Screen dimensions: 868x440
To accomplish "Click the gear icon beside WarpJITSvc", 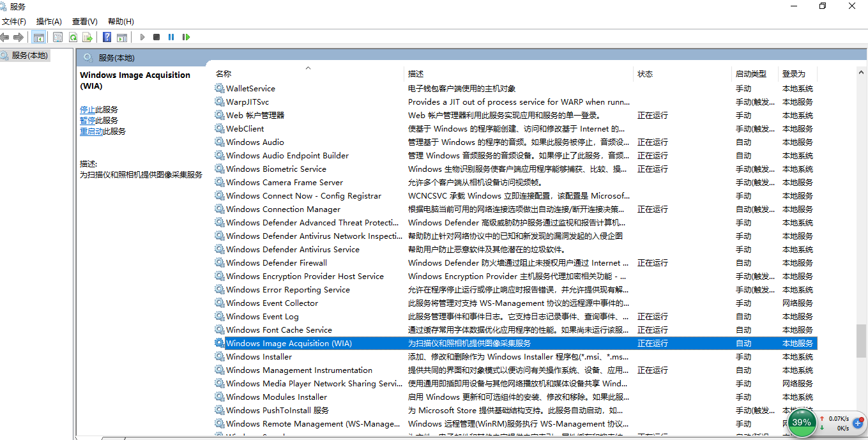I will coord(220,102).
